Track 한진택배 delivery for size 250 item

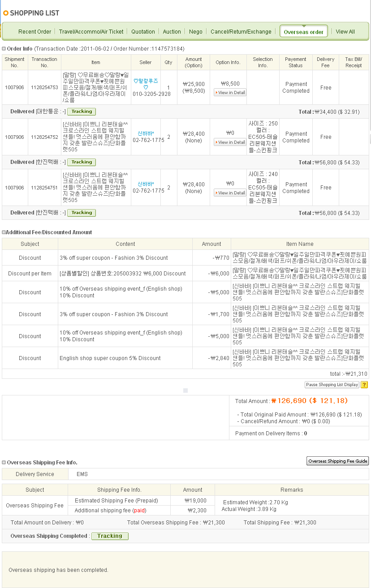coord(82,162)
